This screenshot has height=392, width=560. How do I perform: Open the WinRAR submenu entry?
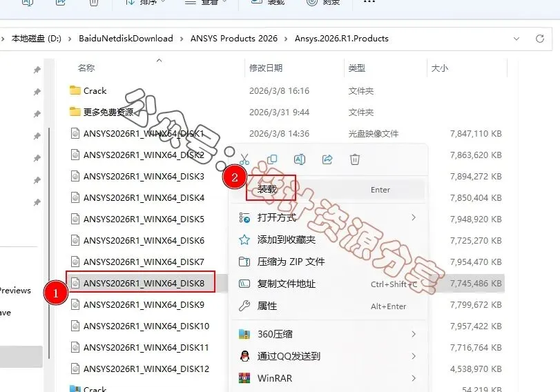(328, 378)
